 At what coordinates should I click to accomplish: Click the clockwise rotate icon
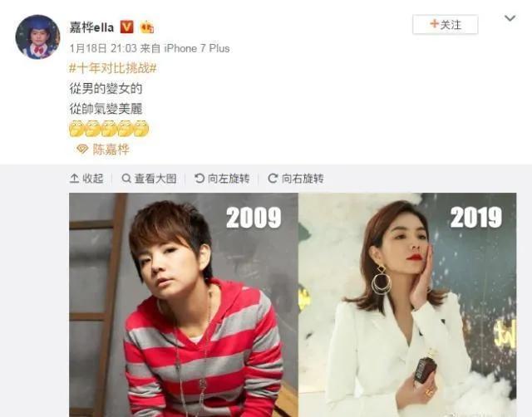pyautogui.click(x=273, y=179)
